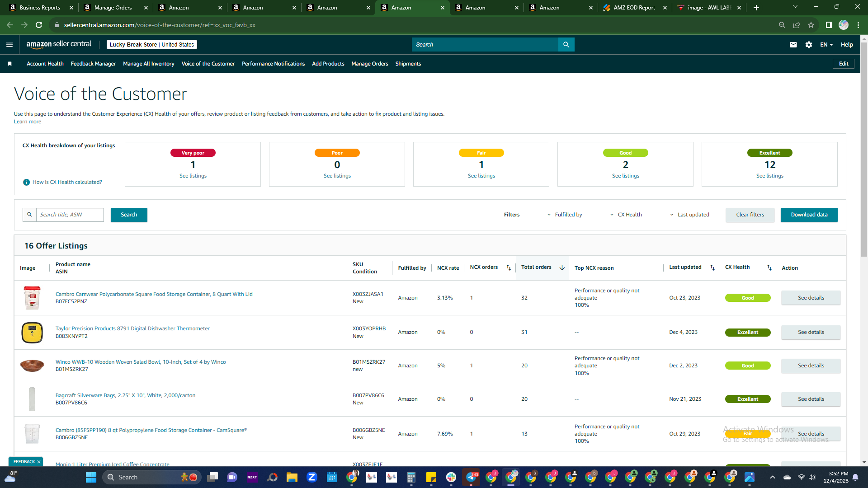Expand the CX Health filter

point(626,215)
